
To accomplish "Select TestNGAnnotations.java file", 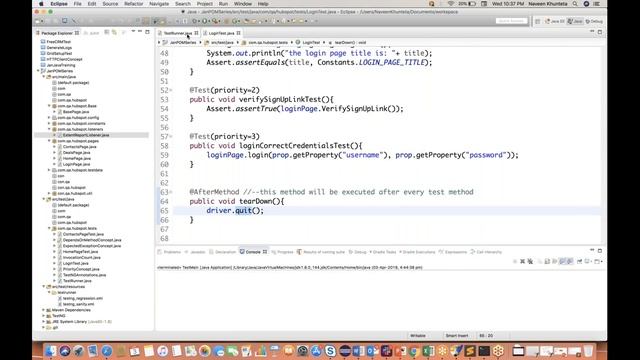I will (84, 275).
